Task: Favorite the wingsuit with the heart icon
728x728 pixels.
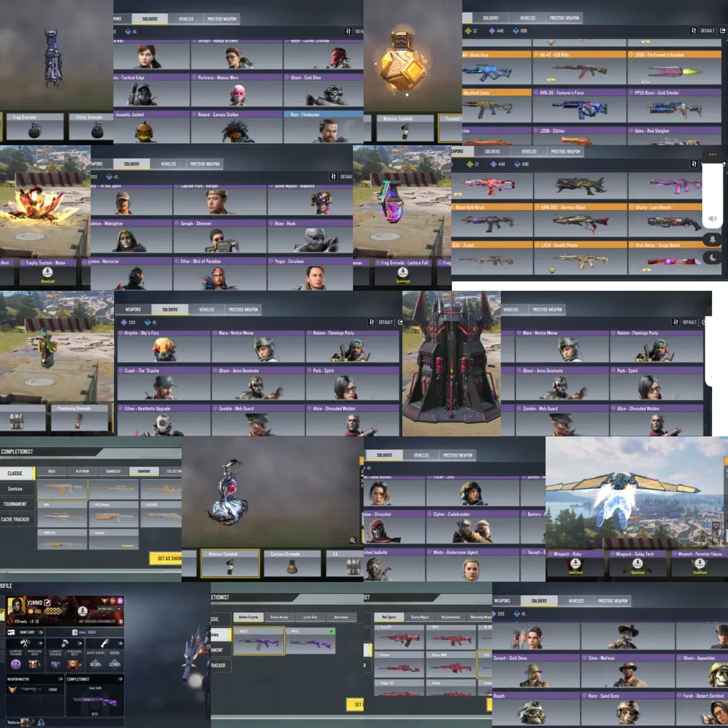Action: click(x=716, y=526)
